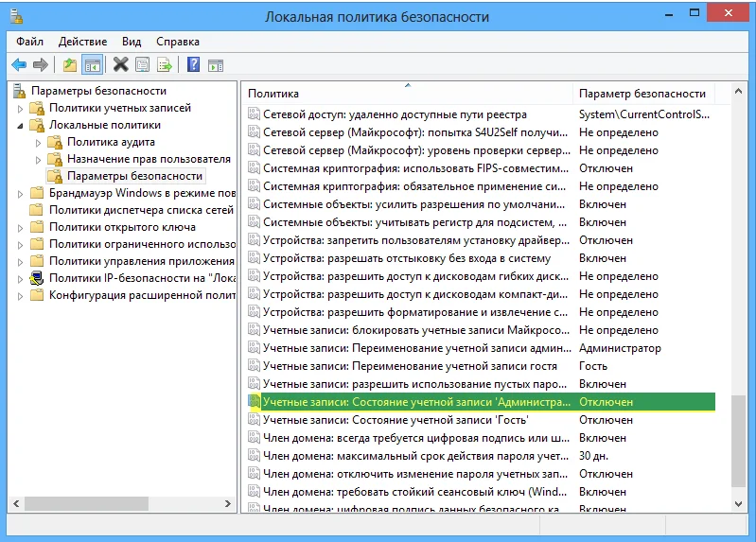Viewport: 756px width, 542px height.
Task: Open the 'Вид' menu
Action: click(x=132, y=42)
